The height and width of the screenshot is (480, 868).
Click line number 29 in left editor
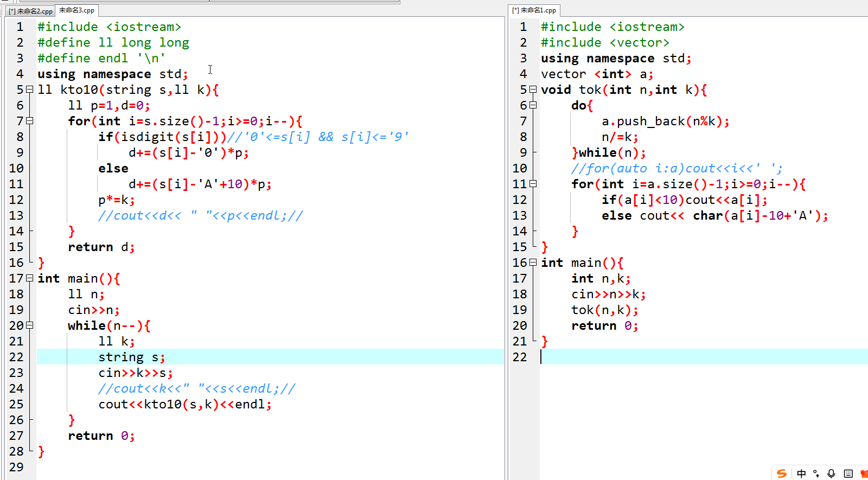16,467
